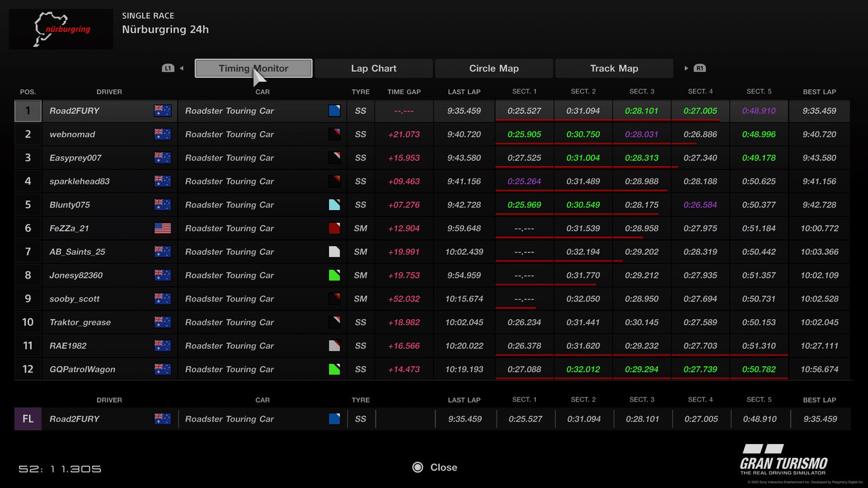Viewport: 868px width, 488px height.
Task: Click GQPatrolWagon's green car color swatch
Action: coord(334,369)
